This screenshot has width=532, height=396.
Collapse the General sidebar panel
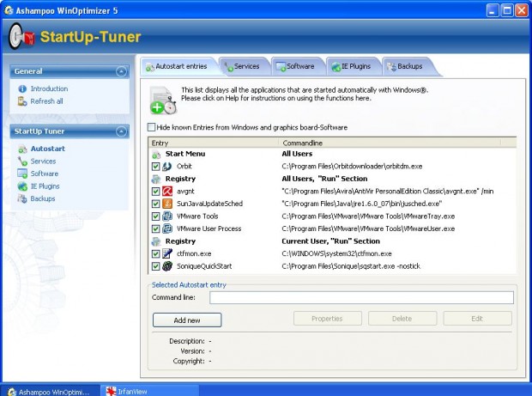click(x=121, y=71)
